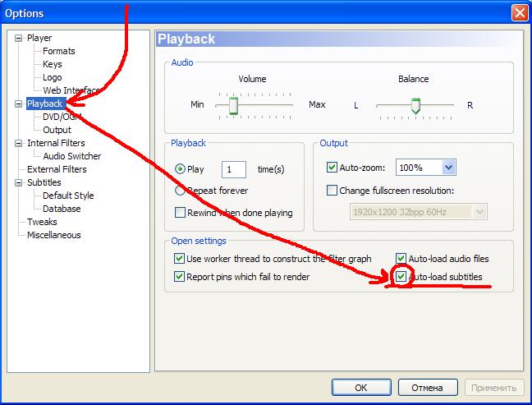Screen dimensions: 532x405
Task: Select Logo in the options tree
Action: [53, 77]
